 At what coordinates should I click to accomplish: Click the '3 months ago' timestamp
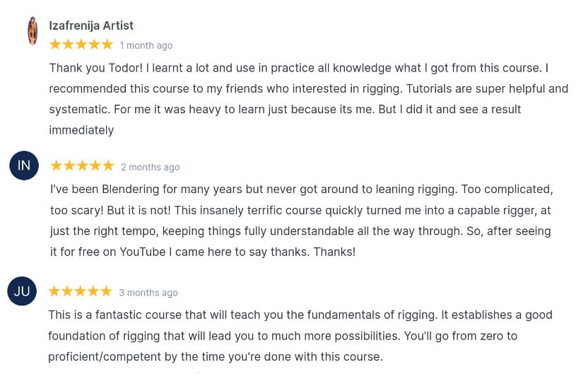(x=148, y=292)
